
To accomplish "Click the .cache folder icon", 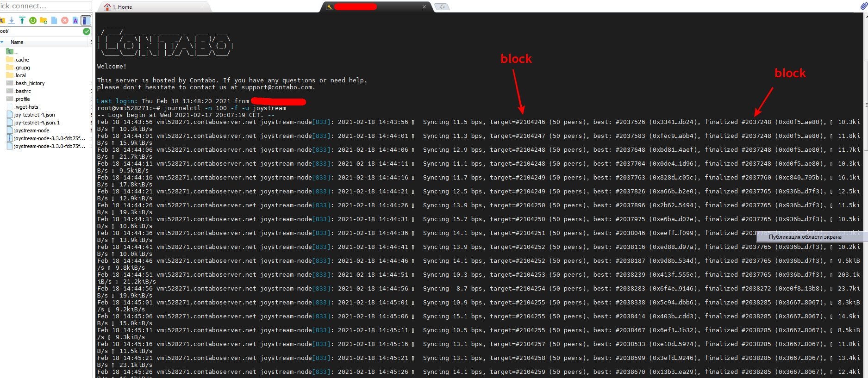I will pyautogui.click(x=10, y=60).
